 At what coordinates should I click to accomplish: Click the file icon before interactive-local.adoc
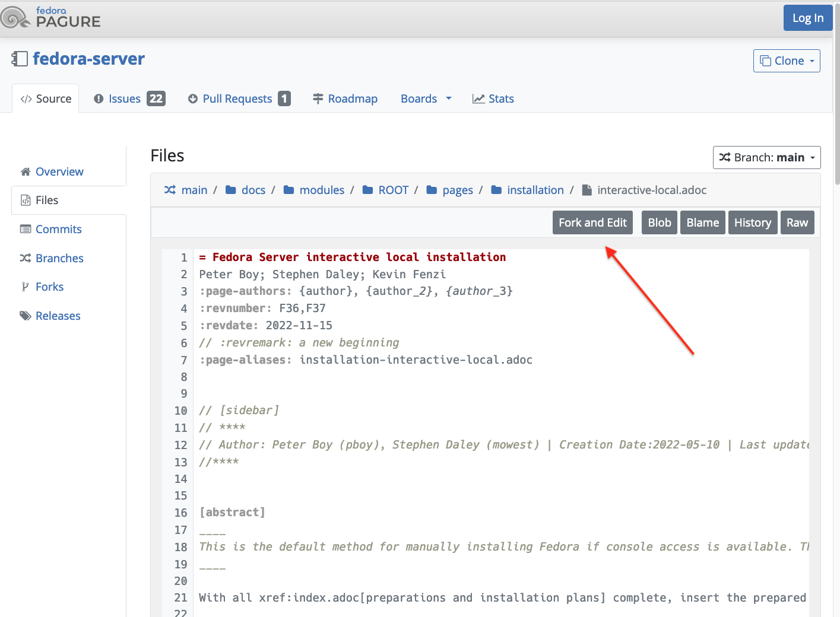[587, 190]
